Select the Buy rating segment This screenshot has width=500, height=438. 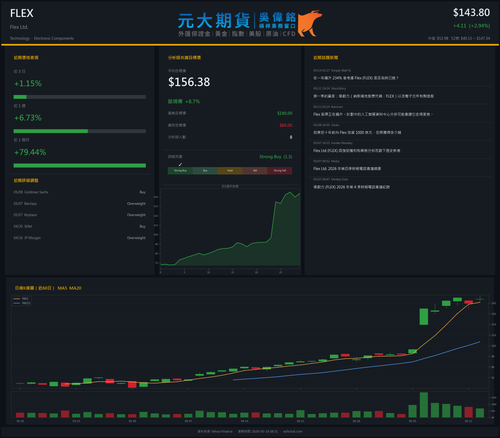(x=205, y=171)
